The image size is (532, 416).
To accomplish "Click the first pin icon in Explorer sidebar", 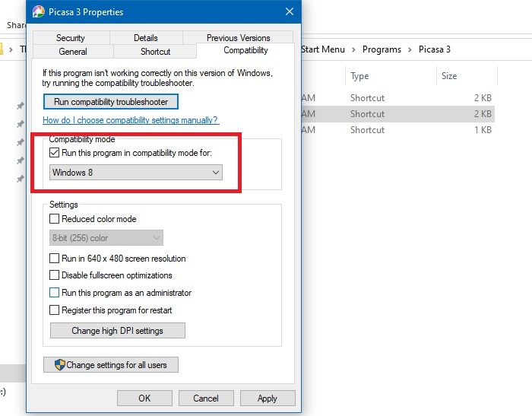I will pyautogui.click(x=21, y=106).
